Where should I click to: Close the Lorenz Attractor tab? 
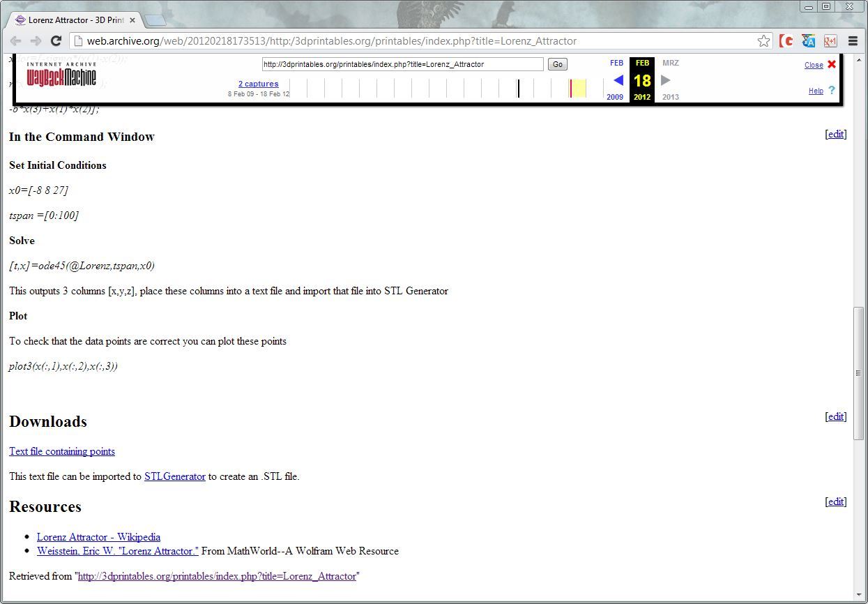[x=132, y=20]
